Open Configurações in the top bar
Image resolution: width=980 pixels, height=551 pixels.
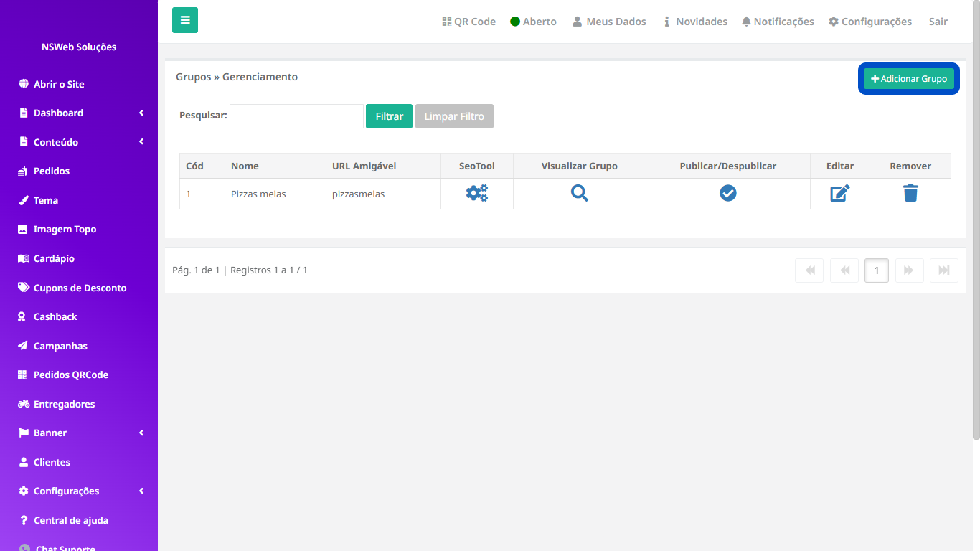tap(870, 22)
